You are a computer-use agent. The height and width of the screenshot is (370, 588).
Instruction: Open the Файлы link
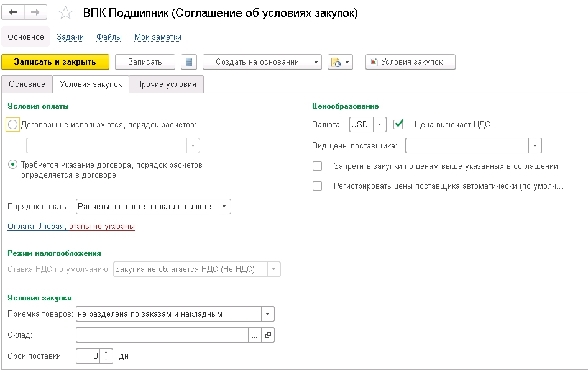tap(109, 37)
